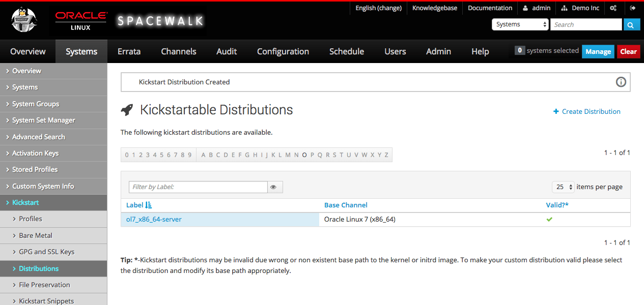The image size is (644, 305).
Task: Click the blue Manage button
Action: pyautogui.click(x=598, y=51)
